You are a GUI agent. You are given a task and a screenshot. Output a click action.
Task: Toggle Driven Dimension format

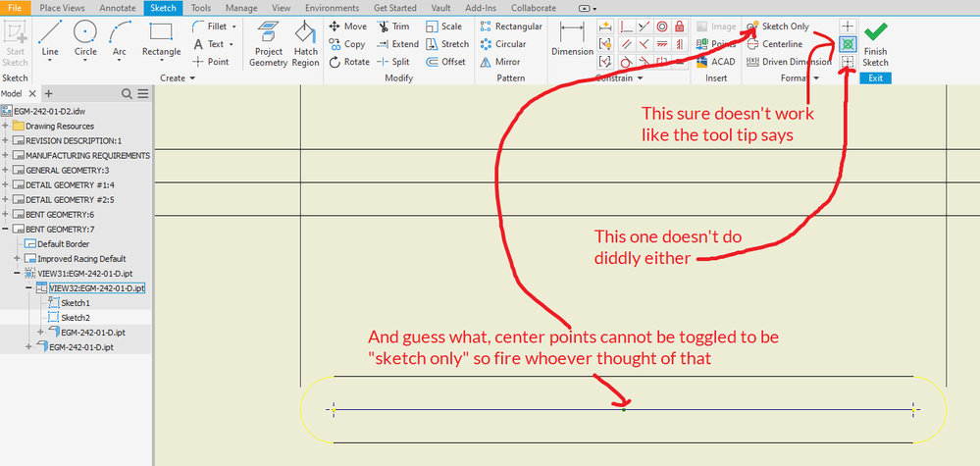point(788,61)
